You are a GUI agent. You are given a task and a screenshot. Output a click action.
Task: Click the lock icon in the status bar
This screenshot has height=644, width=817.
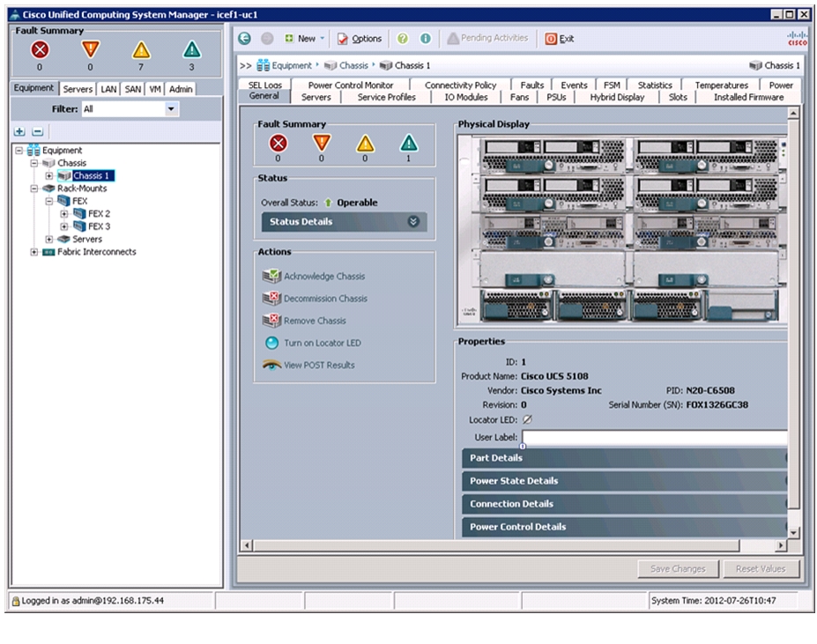click(x=16, y=601)
